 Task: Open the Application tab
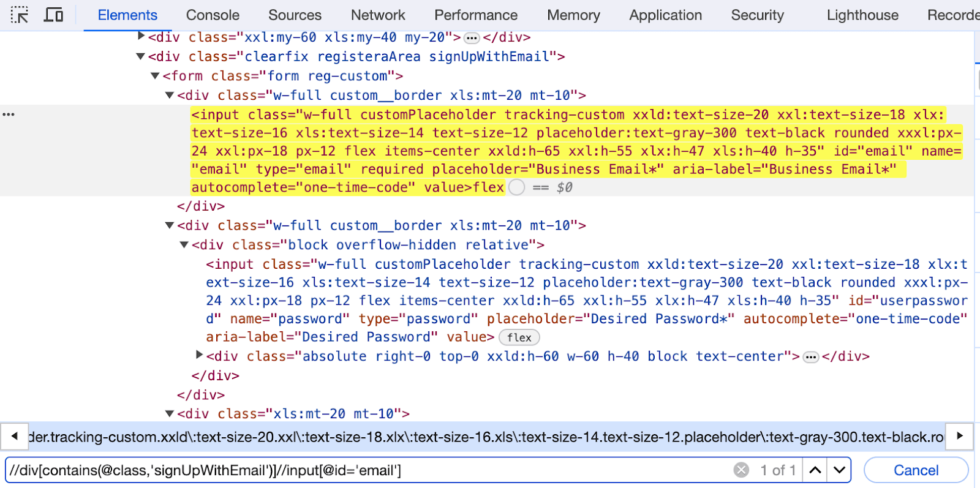(665, 15)
